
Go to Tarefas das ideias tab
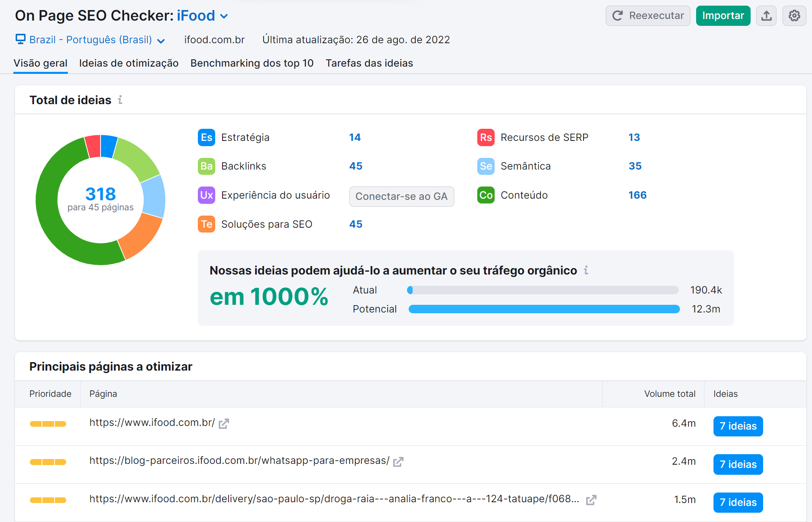[x=369, y=63]
